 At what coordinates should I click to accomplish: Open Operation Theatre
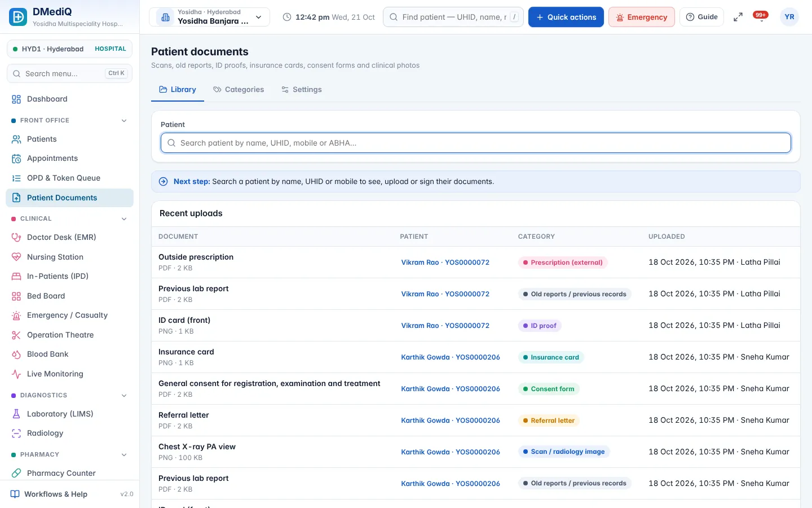point(69,335)
